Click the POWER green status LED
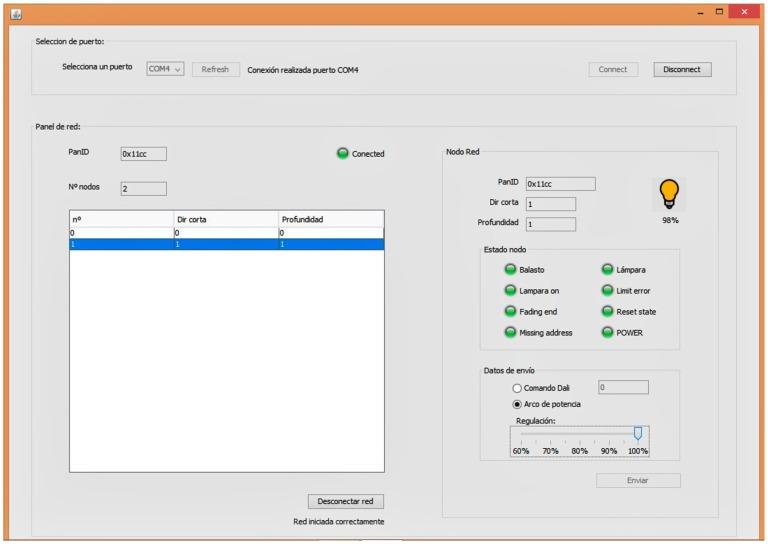768x544 pixels. 607,333
